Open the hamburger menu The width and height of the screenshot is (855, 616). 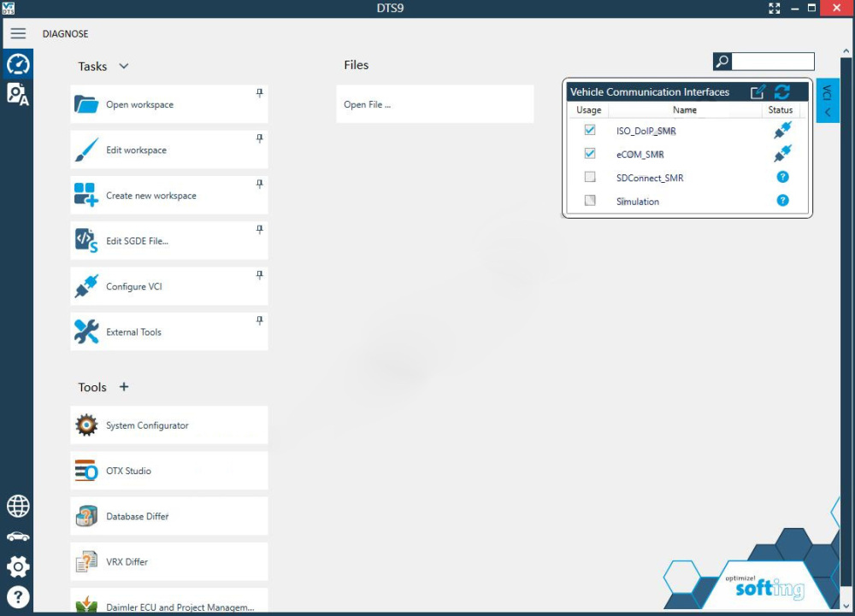[18, 33]
